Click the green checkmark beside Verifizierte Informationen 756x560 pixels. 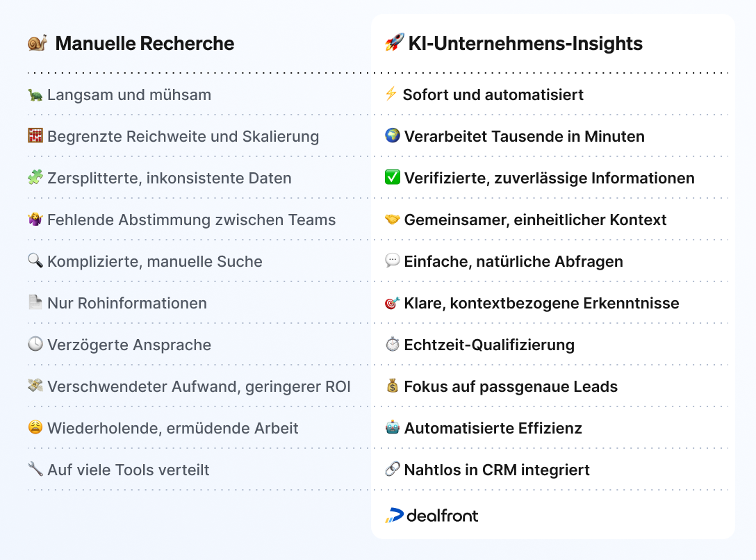393,177
